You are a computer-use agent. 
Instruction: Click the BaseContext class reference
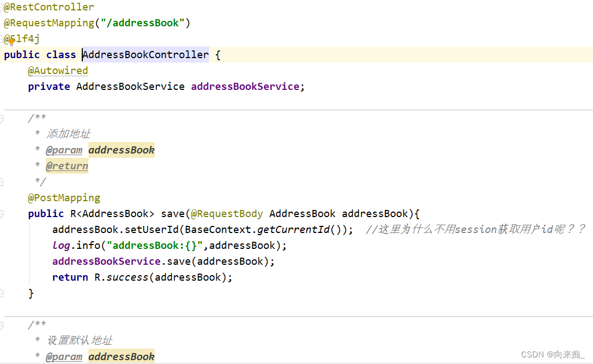(x=218, y=230)
